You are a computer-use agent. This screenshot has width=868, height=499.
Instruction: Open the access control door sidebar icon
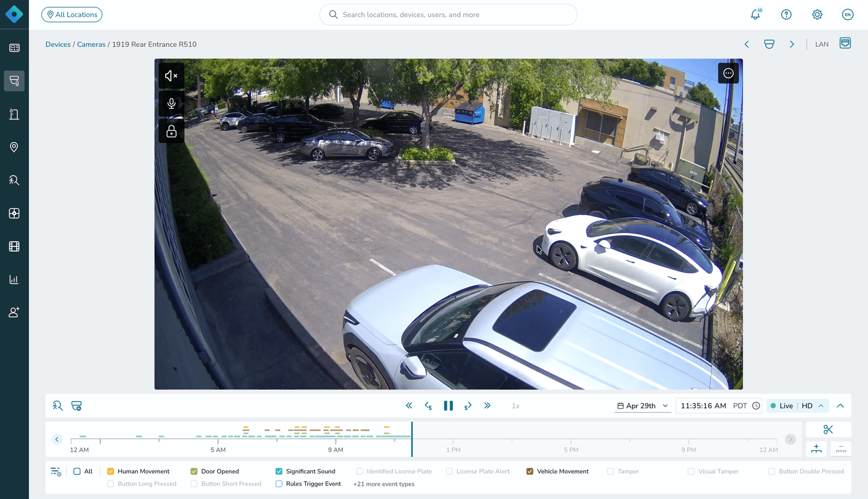[x=14, y=114]
